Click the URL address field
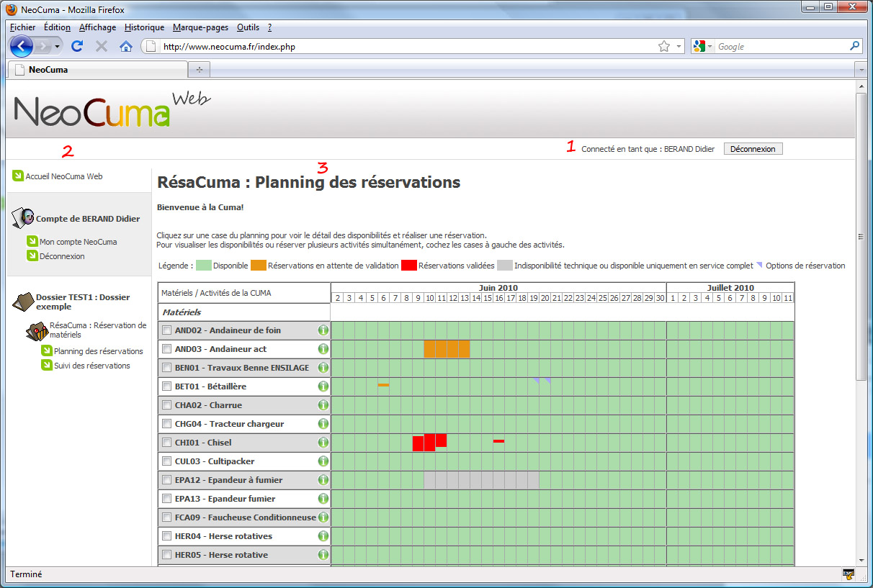This screenshot has height=588, width=873. point(408,47)
